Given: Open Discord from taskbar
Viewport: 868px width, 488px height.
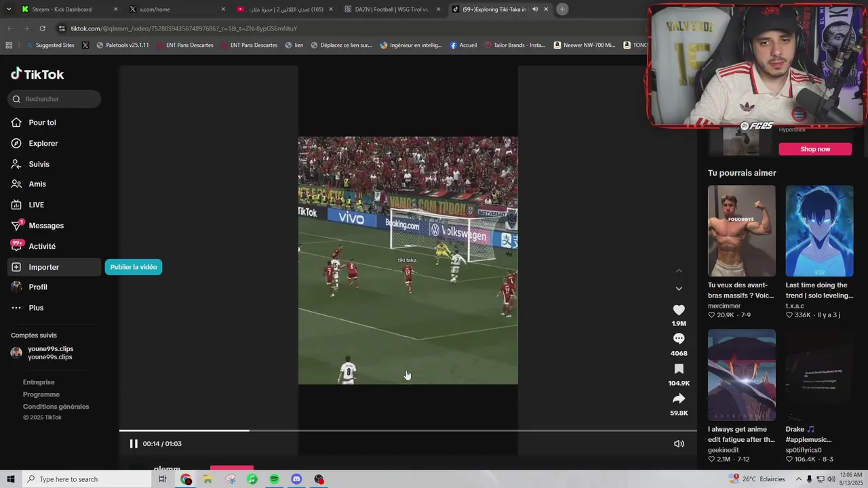Looking at the screenshot, I should (x=296, y=479).
